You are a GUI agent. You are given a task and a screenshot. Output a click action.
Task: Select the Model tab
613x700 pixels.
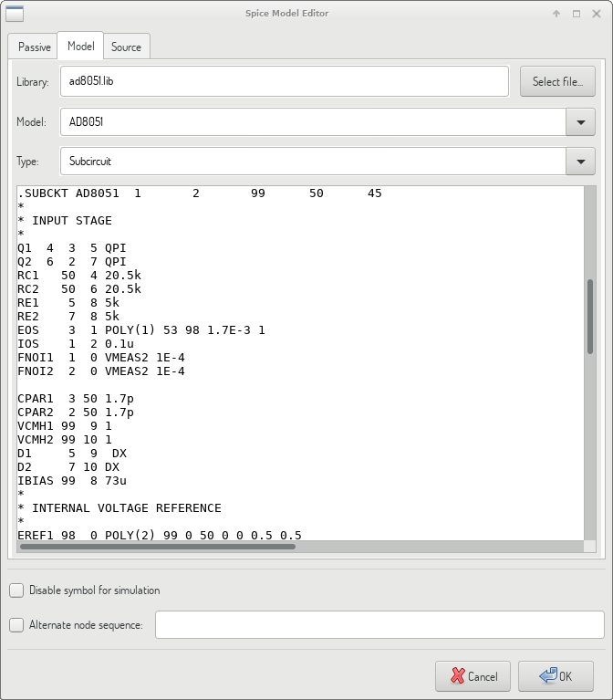pos(80,46)
